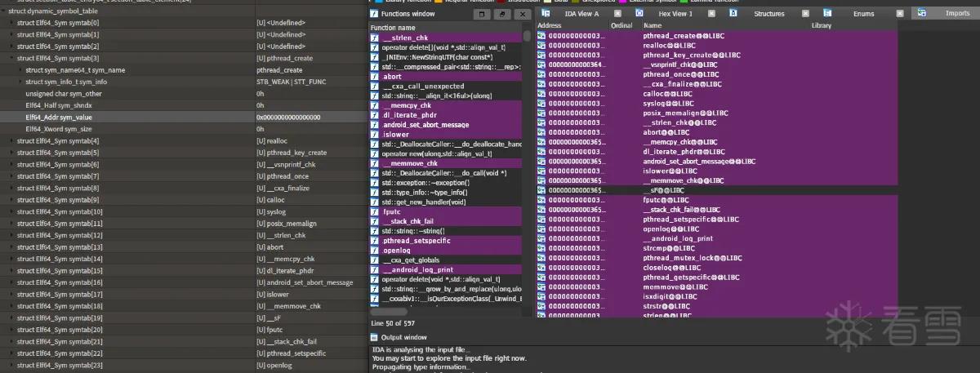The height and width of the screenshot is (373, 980).
Task: Click function icon beside abort in Functions window
Action: [x=374, y=76]
